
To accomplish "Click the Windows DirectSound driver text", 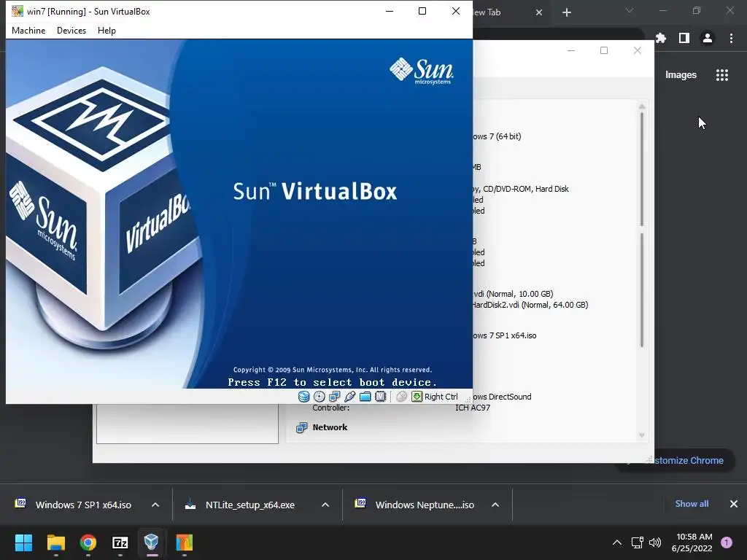I will tap(502, 397).
